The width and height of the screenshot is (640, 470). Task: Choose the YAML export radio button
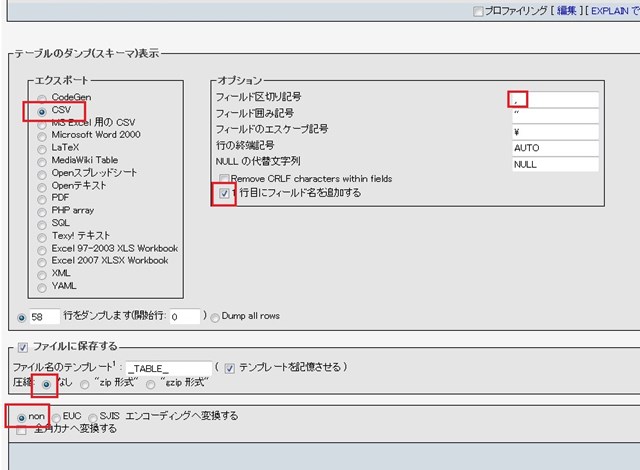click(x=42, y=286)
